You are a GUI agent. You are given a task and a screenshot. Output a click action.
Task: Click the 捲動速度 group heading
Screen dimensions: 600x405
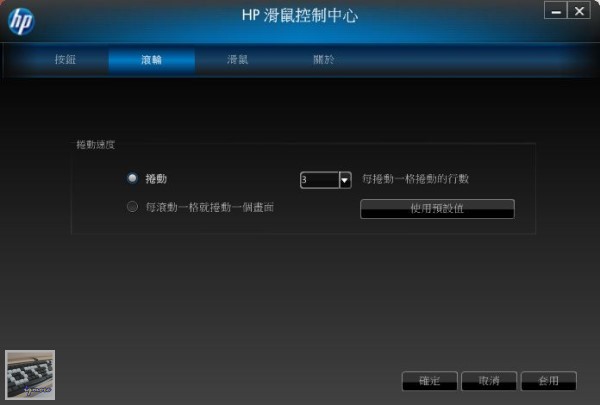tap(96, 145)
